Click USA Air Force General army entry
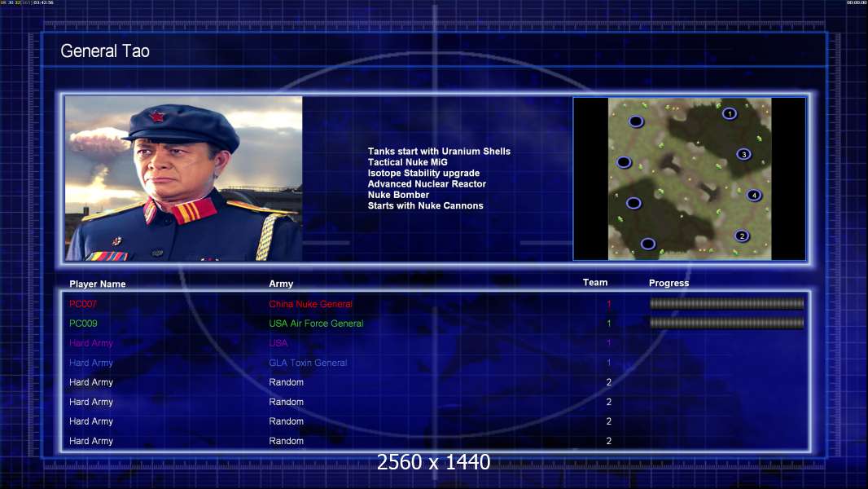The height and width of the screenshot is (489, 868). click(x=316, y=324)
